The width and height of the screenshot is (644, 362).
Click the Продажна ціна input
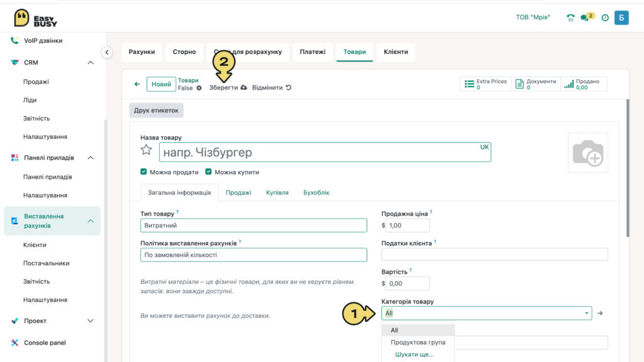coord(408,226)
